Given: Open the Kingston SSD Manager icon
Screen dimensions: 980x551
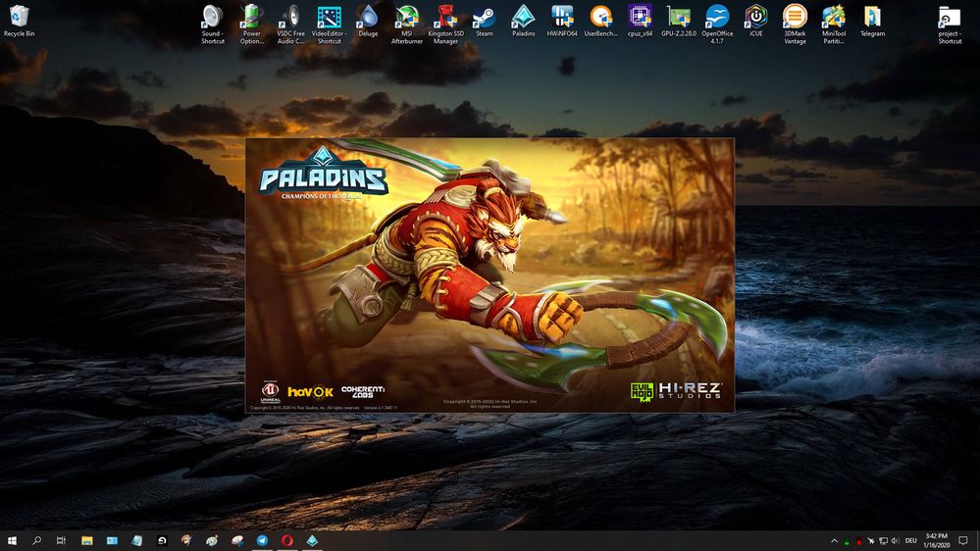Looking at the screenshot, I should [x=445, y=24].
